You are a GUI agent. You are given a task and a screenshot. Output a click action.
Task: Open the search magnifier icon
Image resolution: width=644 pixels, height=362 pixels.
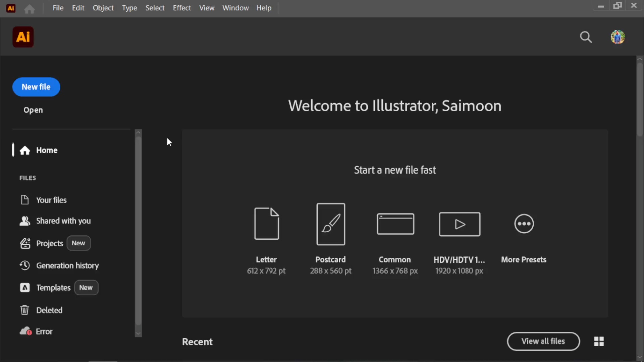point(586,37)
